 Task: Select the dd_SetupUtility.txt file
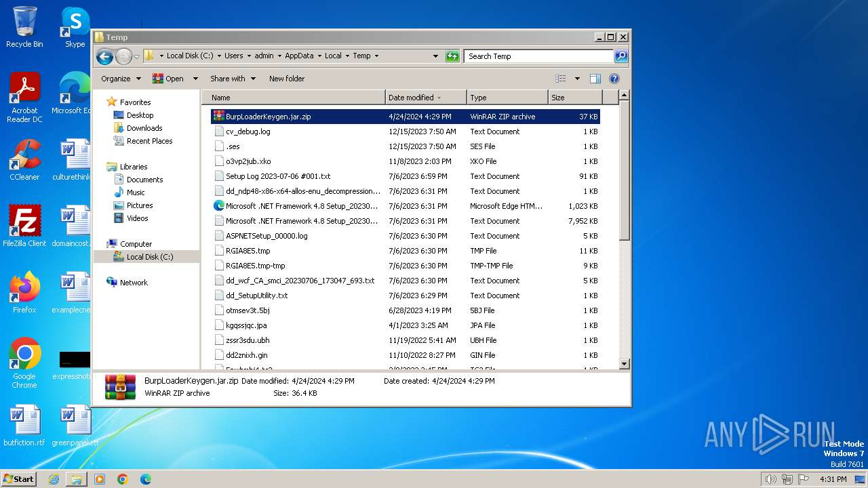(256, 296)
